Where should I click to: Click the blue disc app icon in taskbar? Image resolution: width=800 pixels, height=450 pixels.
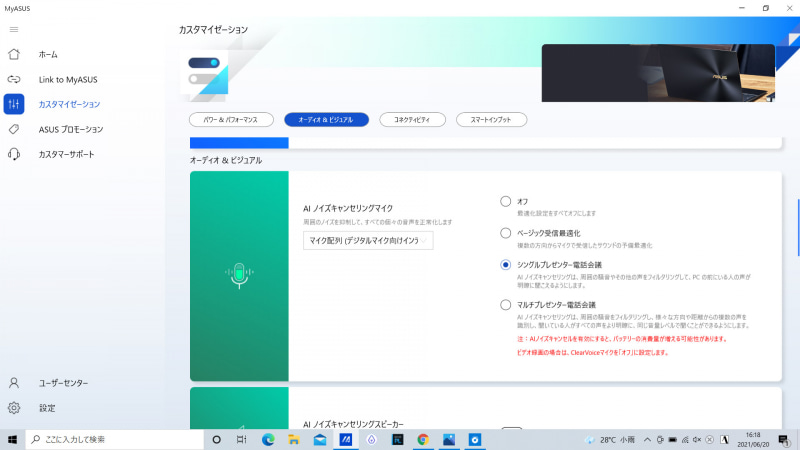coord(474,439)
